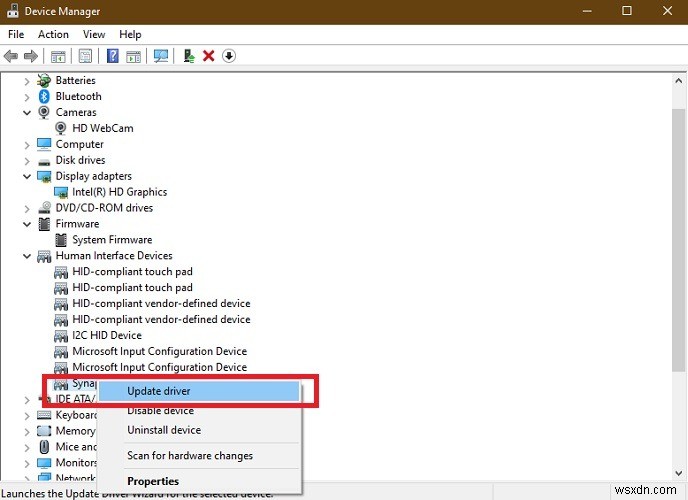Click the Intel(R) HD Graphics device icon
Screen dimensions: 688x500
click(61, 192)
